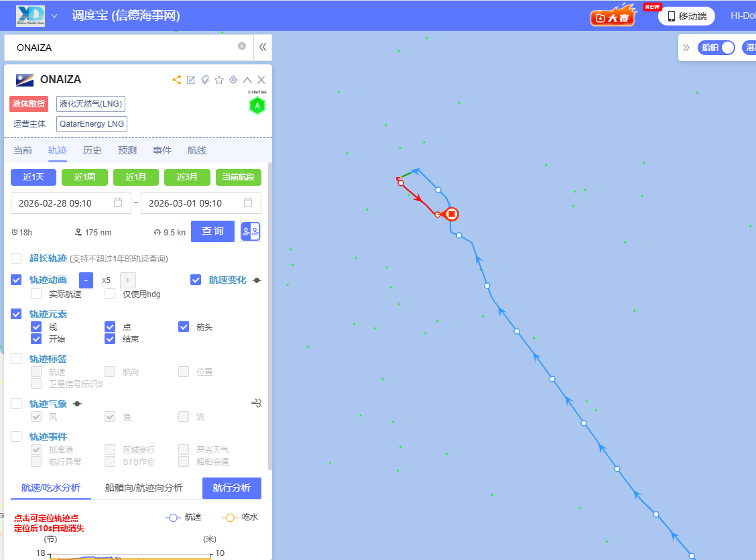Click the start date field 2026-02-28 09:10

point(70,203)
